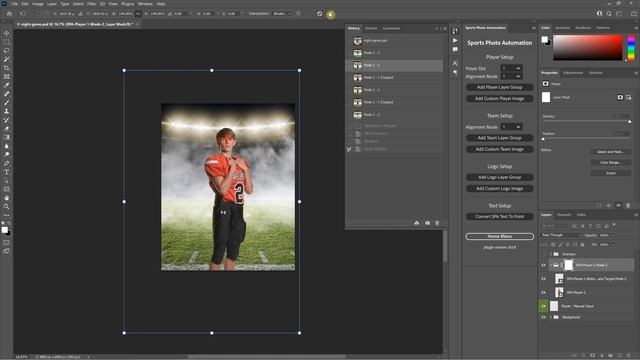Open the Properties panel menu icon
Viewport: 640px width, 360px height.
point(636,73)
